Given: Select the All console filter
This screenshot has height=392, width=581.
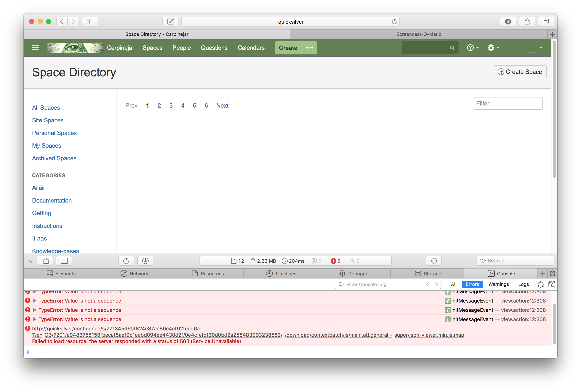Looking at the screenshot, I should [x=453, y=284].
